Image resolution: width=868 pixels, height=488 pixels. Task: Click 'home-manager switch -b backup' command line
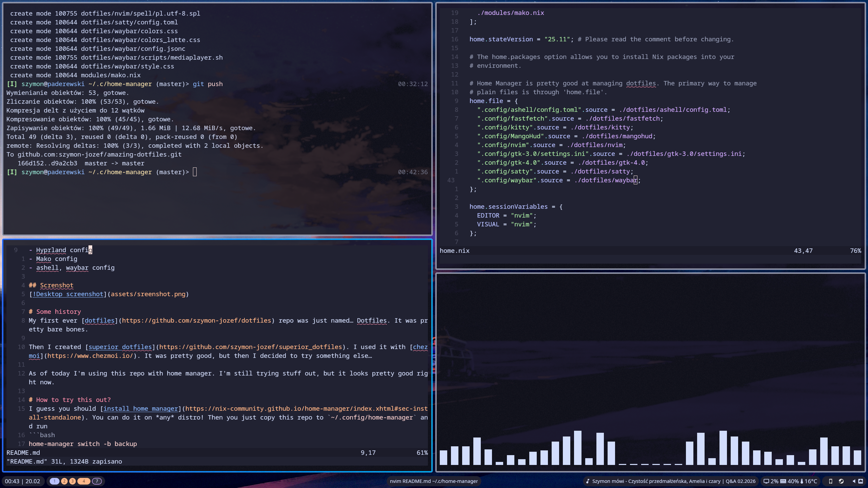83,444
